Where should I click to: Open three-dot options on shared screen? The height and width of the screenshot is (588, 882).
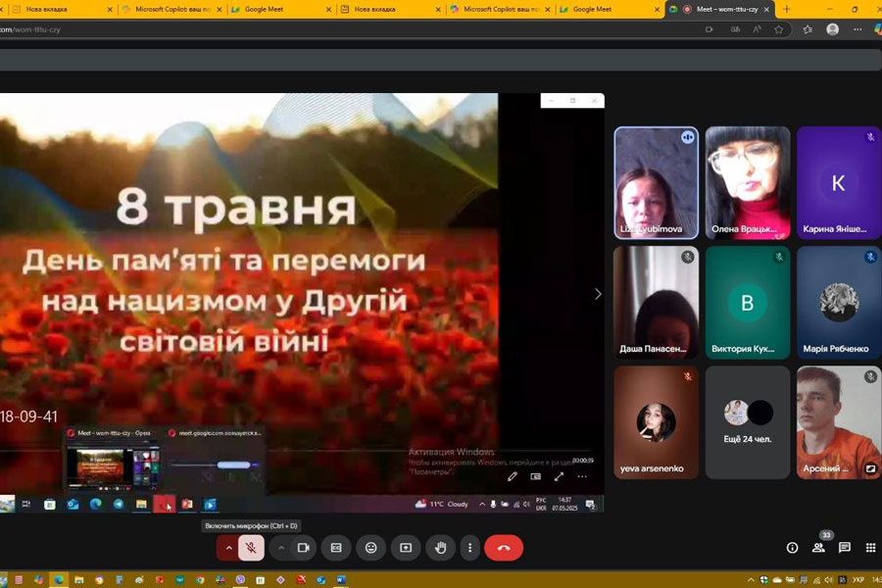[582, 476]
